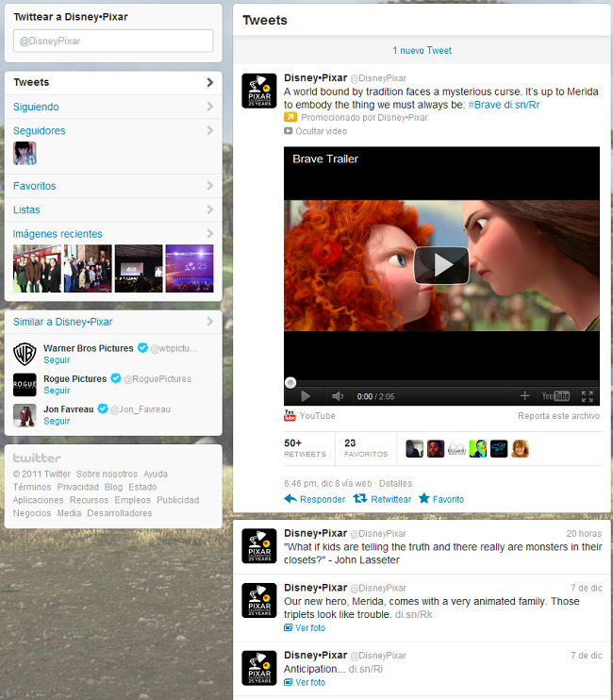Click the Responder reply link
613x700 pixels.
(315, 499)
